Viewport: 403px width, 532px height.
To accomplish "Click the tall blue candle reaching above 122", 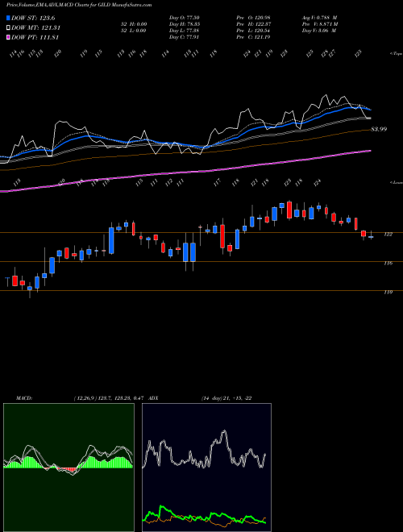I will point(111,240).
